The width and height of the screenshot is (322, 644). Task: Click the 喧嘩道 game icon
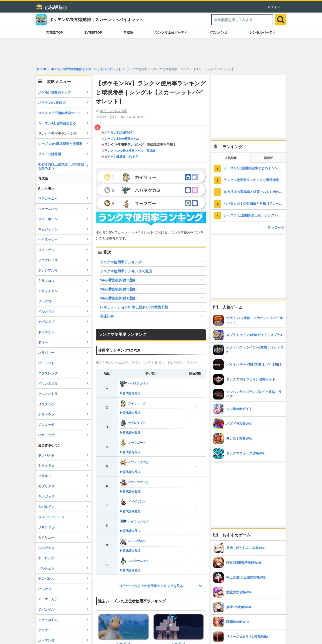tap(218, 622)
